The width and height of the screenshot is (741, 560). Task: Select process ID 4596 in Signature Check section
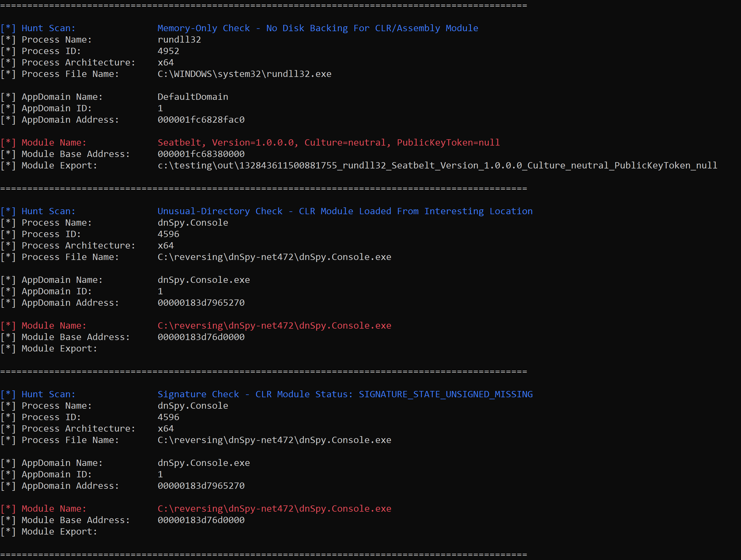click(169, 417)
